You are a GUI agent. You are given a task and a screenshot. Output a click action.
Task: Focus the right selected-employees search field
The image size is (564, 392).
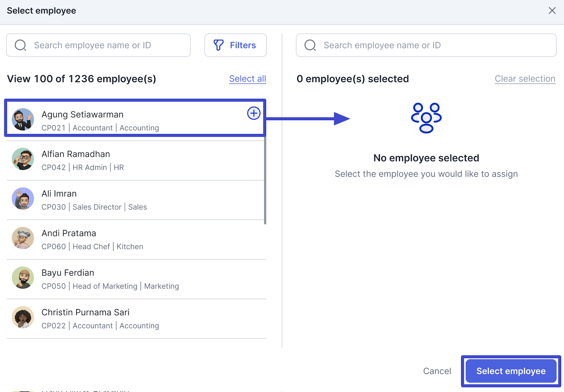coord(426,45)
